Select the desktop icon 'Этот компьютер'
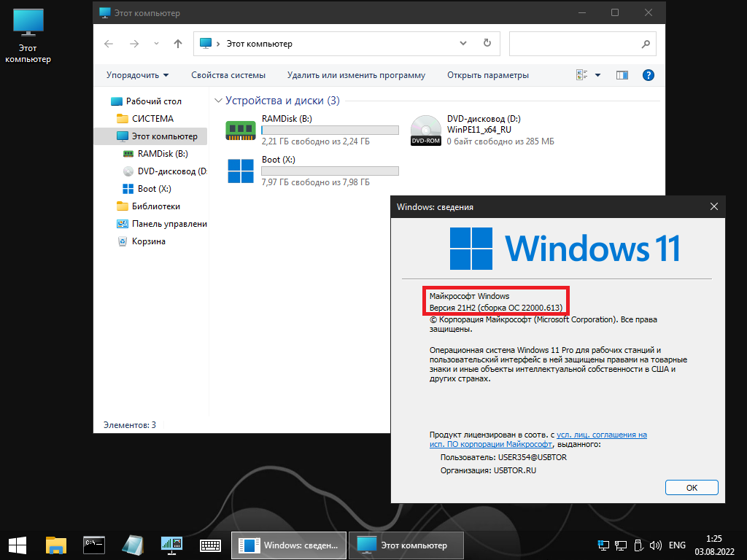The image size is (747, 560). (x=28, y=36)
